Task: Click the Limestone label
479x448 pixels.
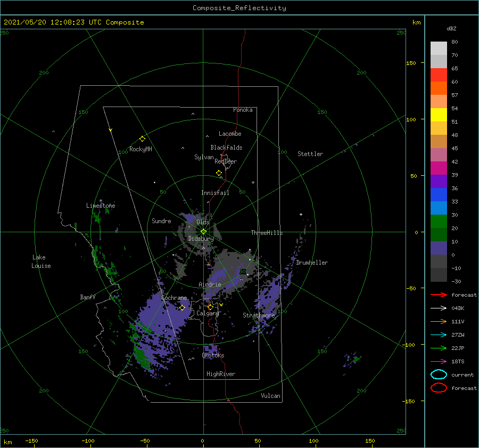Action: coord(101,206)
